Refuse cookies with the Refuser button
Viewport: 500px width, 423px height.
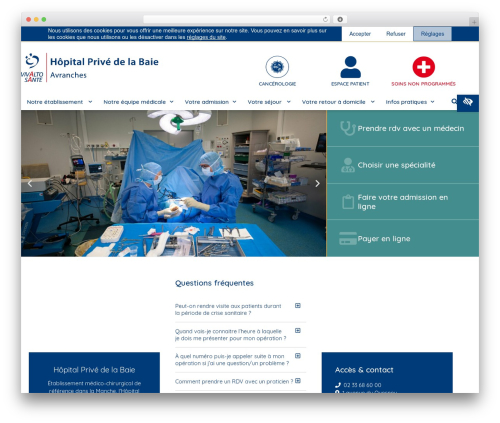click(396, 34)
